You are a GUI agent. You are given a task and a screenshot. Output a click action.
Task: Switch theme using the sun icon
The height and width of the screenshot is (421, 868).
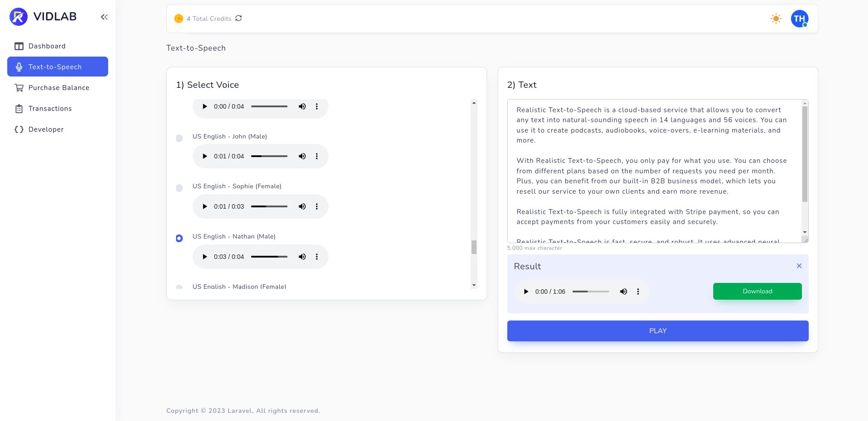tap(776, 19)
